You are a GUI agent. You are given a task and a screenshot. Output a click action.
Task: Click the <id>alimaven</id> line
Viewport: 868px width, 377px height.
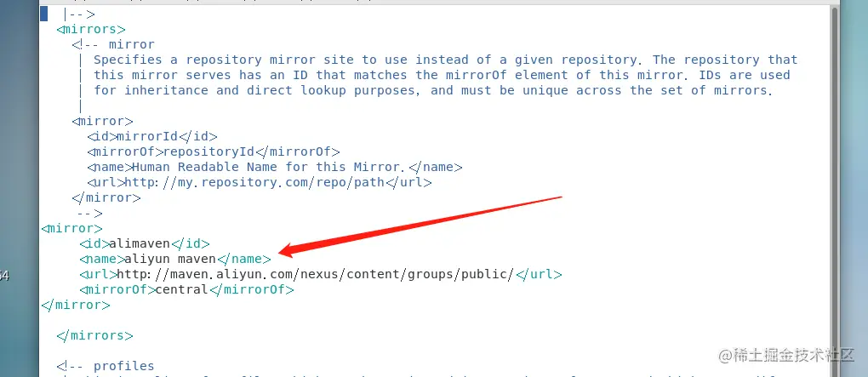145,243
